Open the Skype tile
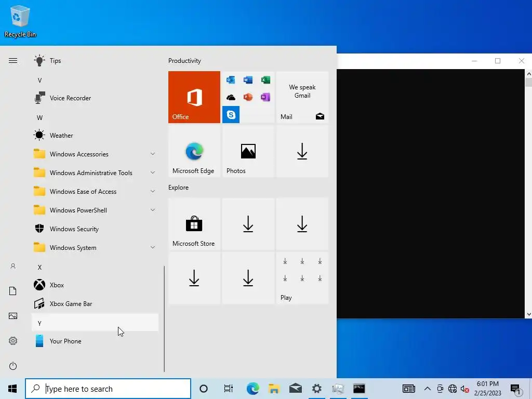532x399 pixels. (x=231, y=115)
